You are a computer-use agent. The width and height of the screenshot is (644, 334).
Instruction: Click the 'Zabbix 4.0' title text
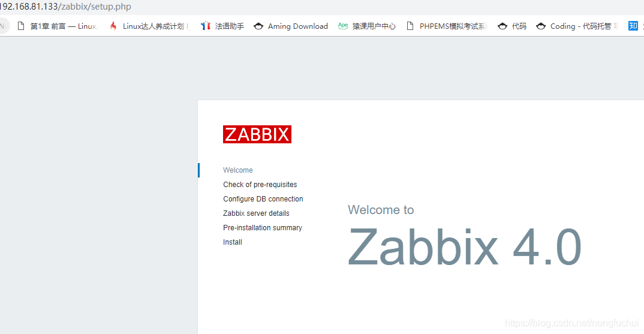[465, 247]
